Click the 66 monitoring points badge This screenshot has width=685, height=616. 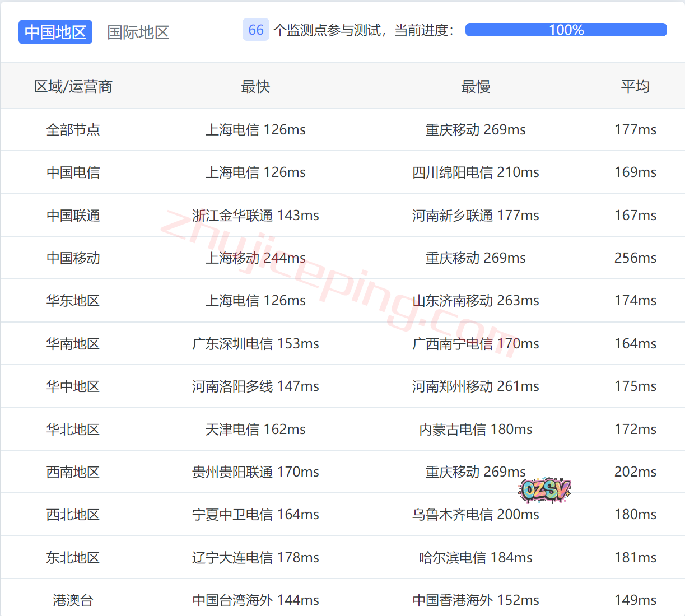(255, 30)
